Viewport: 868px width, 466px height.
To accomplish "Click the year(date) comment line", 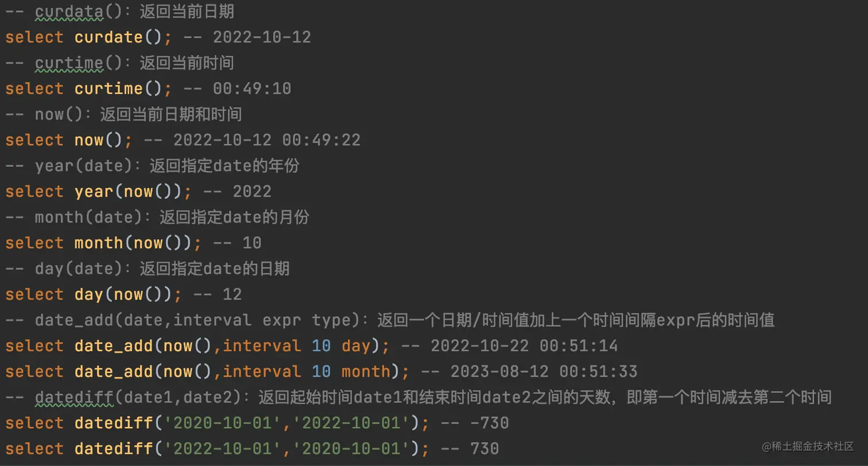I will (x=167, y=166).
